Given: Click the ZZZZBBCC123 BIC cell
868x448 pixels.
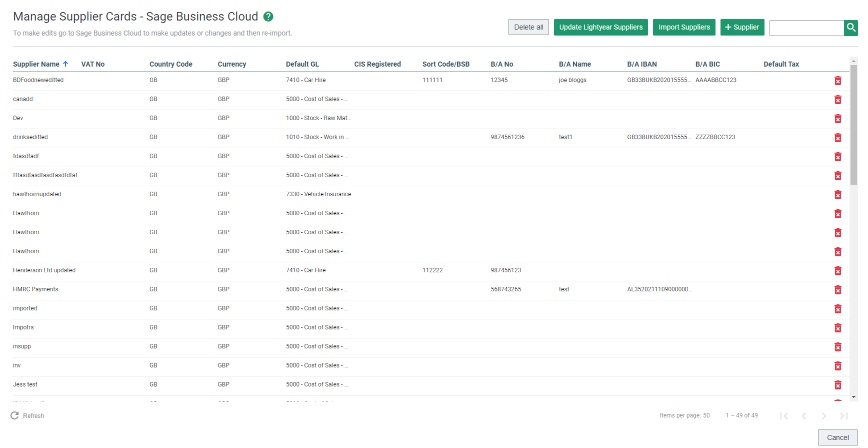Looking at the screenshot, I should click(715, 137).
